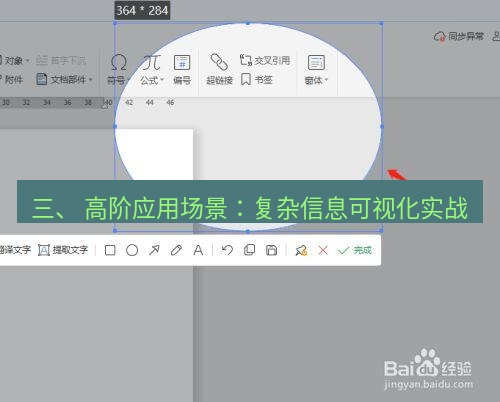The width and height of the screenshot is (500, 402).
Task: Click the 首字下沉 drop cap option
Action: coord(61,61)
